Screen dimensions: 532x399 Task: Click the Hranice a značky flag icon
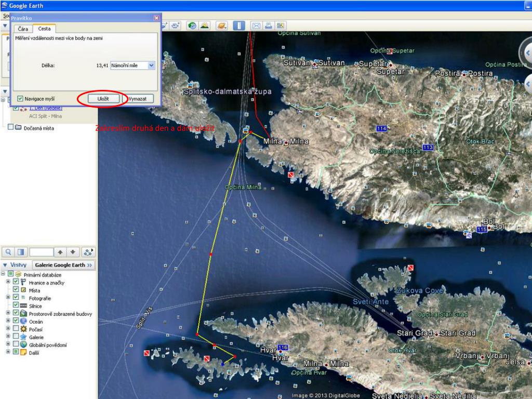(23, 282)
